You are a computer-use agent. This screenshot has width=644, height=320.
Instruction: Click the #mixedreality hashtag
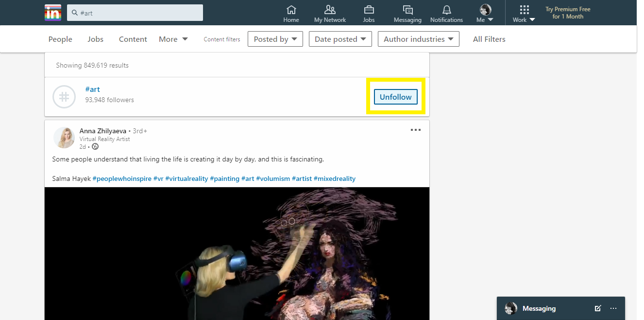pyautogui.click(x=335, y=178)
